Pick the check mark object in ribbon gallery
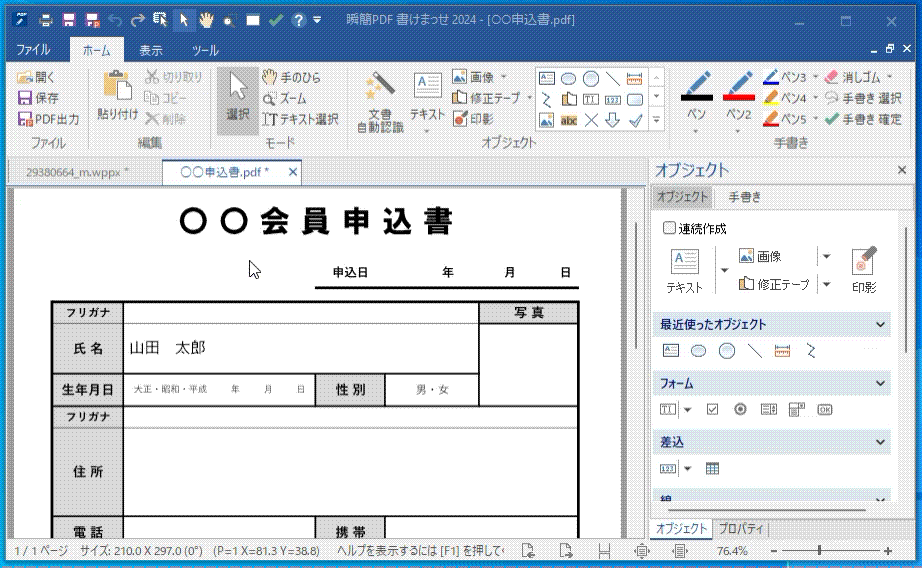 coord(634,121)
